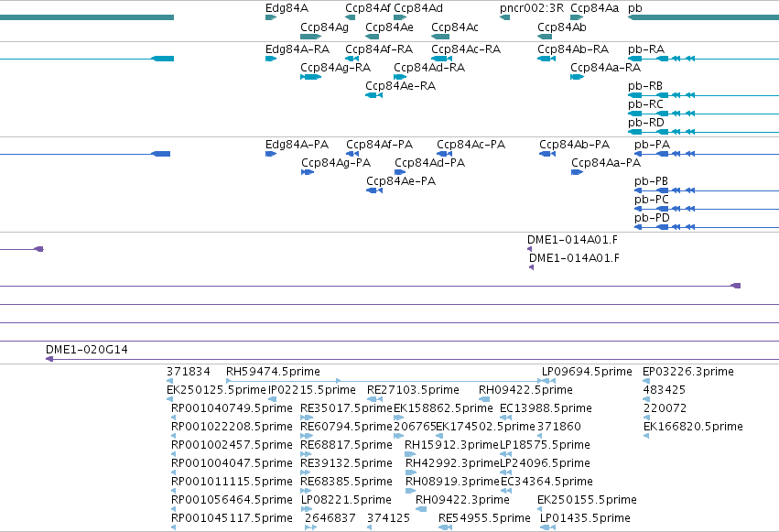Select the Ccp84Aa gene feature

577,17
